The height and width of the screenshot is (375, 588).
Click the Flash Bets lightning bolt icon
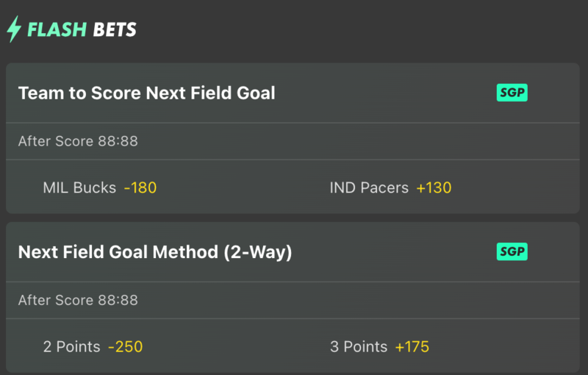(x=14, y=29)
